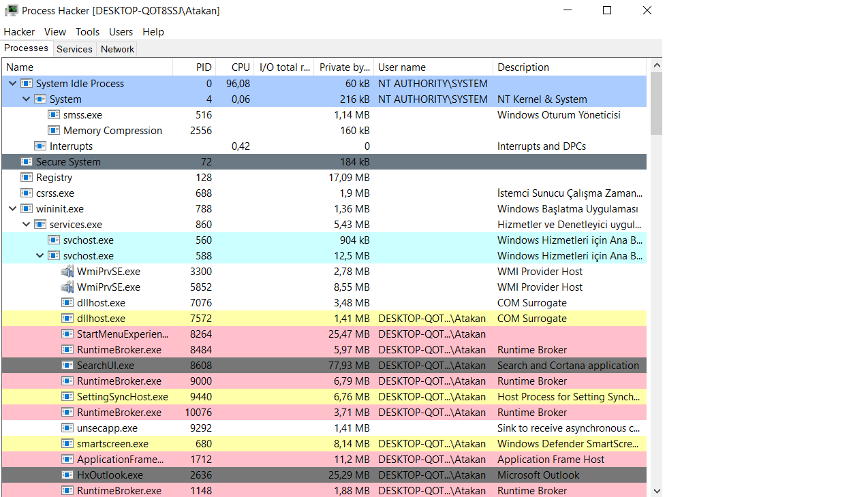
Task: Click the vertical scrollbar thumb
Action: [657, 103]
